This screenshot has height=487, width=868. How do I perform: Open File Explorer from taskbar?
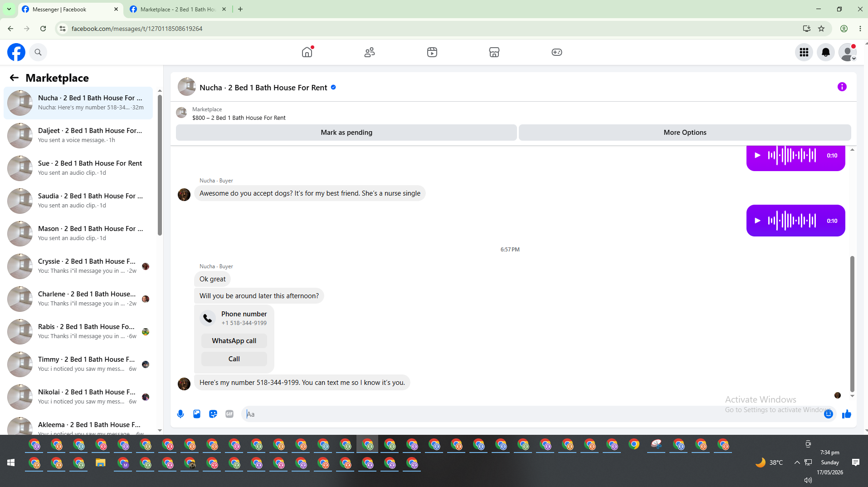[100, 463]
